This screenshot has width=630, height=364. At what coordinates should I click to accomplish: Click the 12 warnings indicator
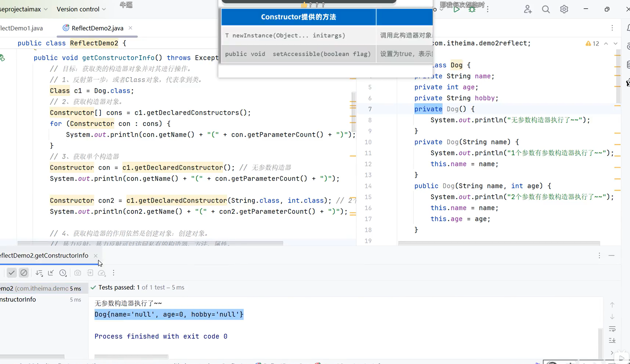point(592,44)
